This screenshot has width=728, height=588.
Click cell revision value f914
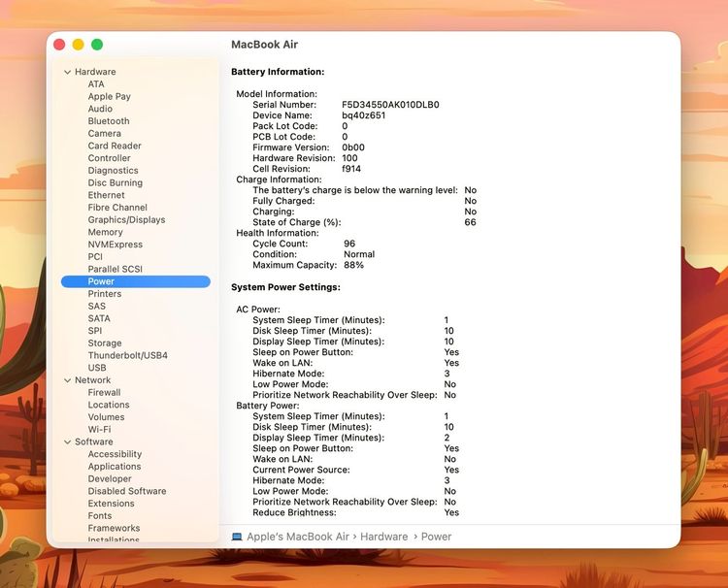351,169
